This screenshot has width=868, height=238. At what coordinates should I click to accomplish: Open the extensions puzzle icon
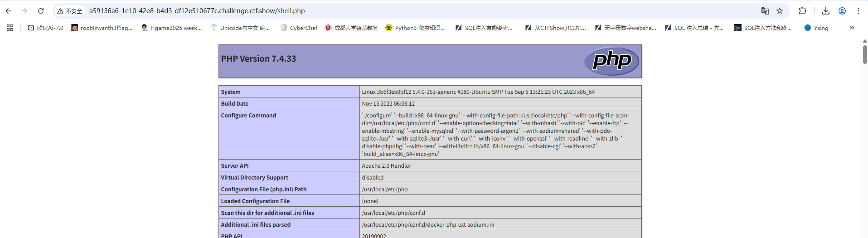click(802, 11)
